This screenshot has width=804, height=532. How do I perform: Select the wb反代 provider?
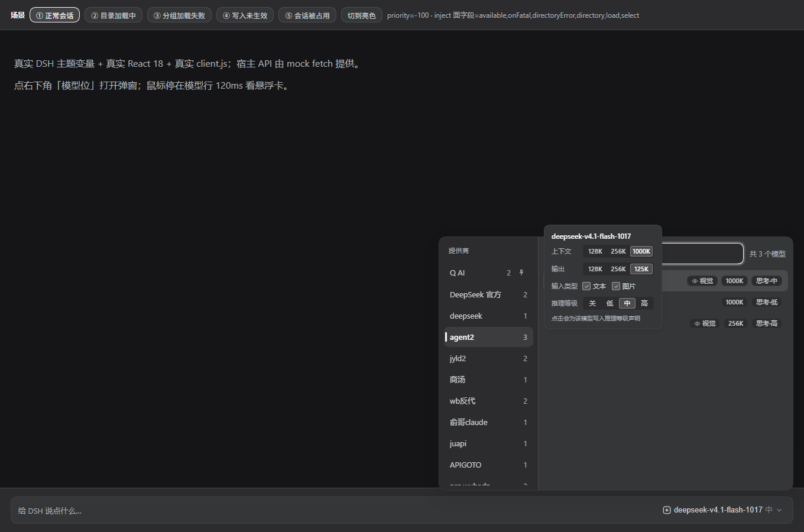488,401
